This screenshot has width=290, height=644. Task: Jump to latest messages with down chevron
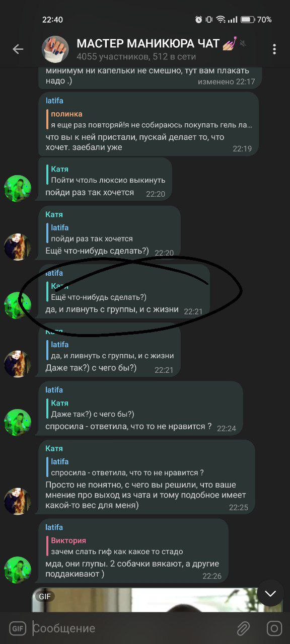270,593
